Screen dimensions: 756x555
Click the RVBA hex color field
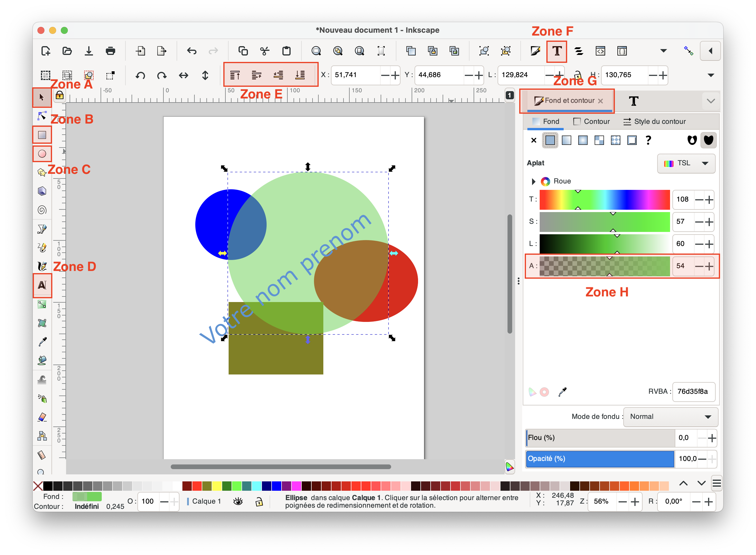(x=693, y=391)
